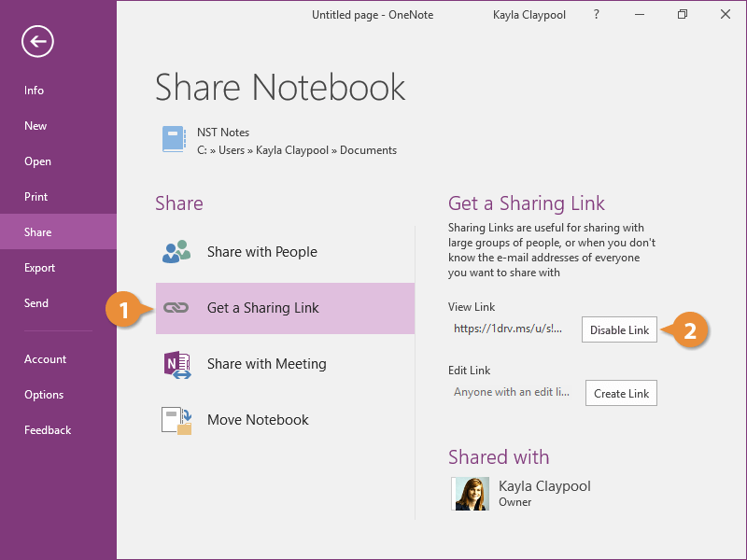The width and height of the screenshot is (747, 560).
Task: Click Feedback in the sidebar
Action: pyautogui.click(x=48, y=430)
